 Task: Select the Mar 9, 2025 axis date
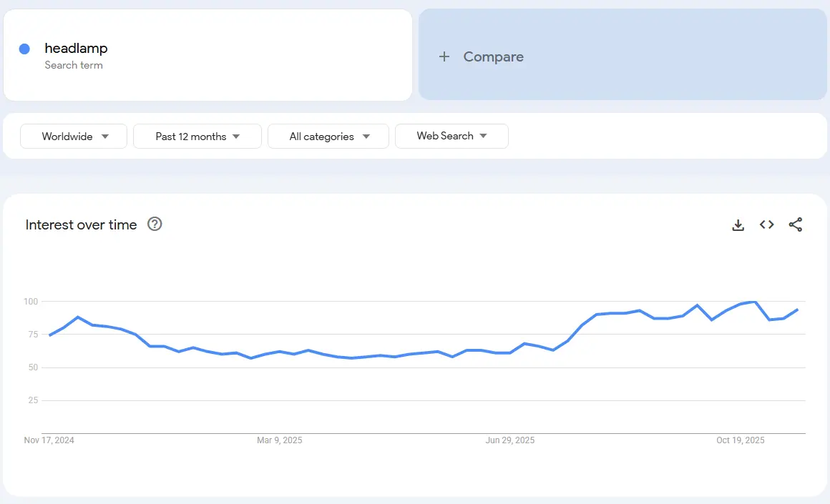click(x=279, y=440)
